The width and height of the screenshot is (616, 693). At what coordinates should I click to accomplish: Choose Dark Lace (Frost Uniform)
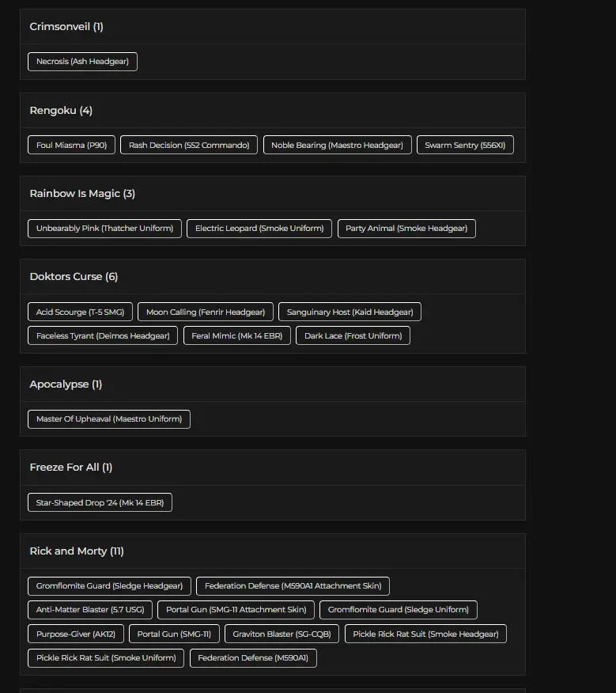[353, 335]
